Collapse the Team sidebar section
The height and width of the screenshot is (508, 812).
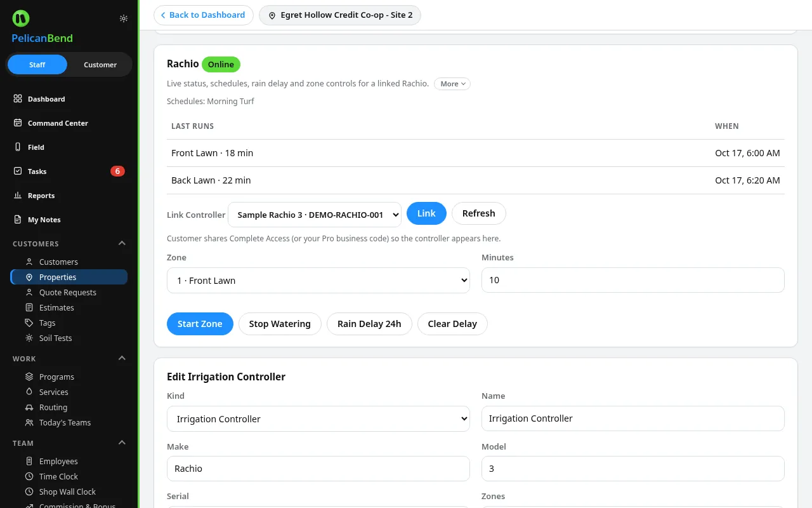coord(122,443)
